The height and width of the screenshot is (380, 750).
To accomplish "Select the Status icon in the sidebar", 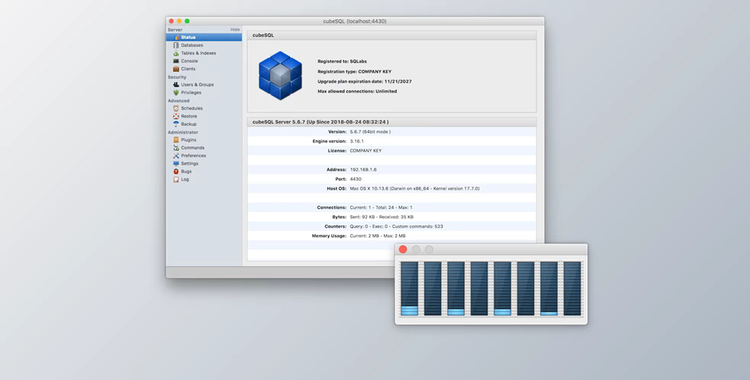I will click(x=176, y=37).
